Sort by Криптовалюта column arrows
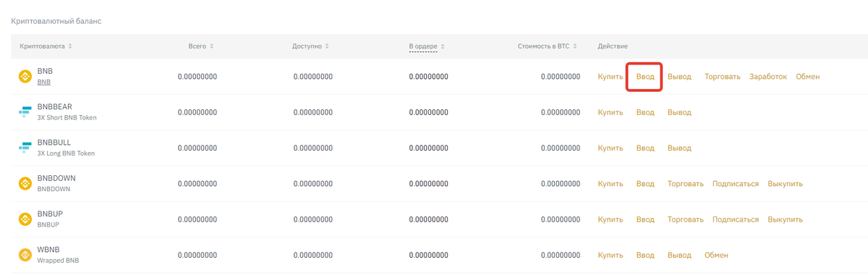Screen dimensions: 868x278 point(69,46)
